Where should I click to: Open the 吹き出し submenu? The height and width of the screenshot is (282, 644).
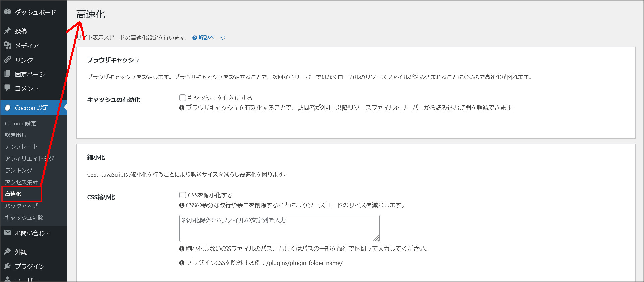(16, 135)
